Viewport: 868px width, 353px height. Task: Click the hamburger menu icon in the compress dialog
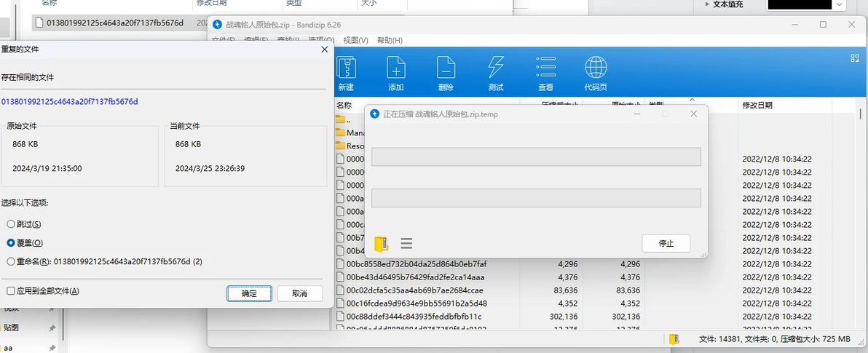pyautogui.click(x=407, y=243)
